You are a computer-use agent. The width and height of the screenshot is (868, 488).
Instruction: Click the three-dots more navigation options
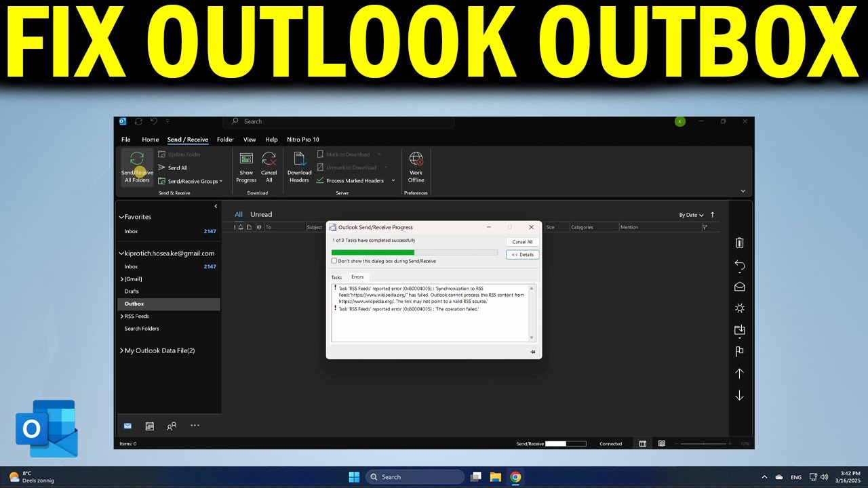tap(195, 426)
